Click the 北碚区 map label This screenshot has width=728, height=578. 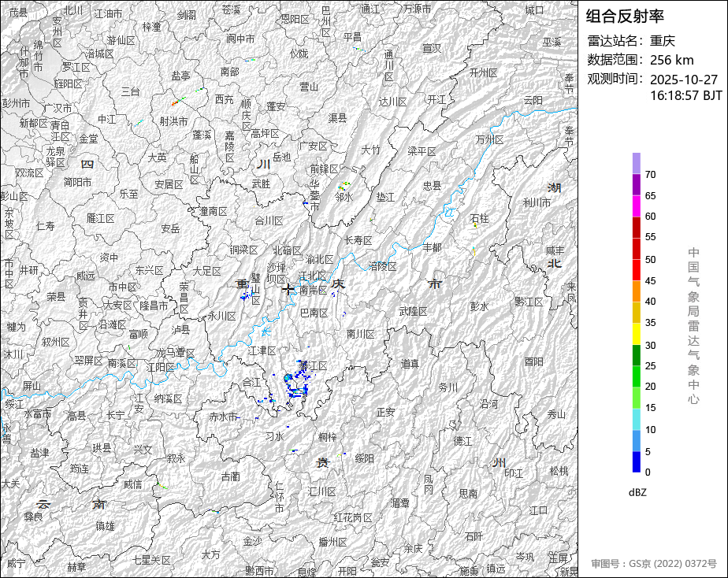pyautogui.click(x=287, y=251)
